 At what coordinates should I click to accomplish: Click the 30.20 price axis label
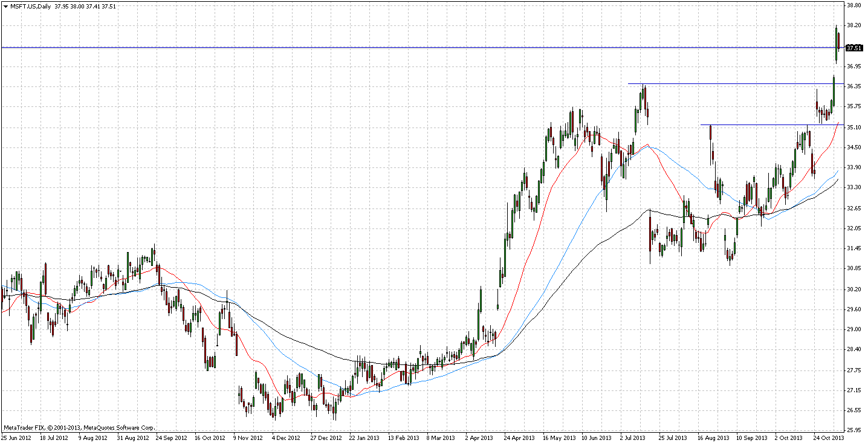pos(853,289)
